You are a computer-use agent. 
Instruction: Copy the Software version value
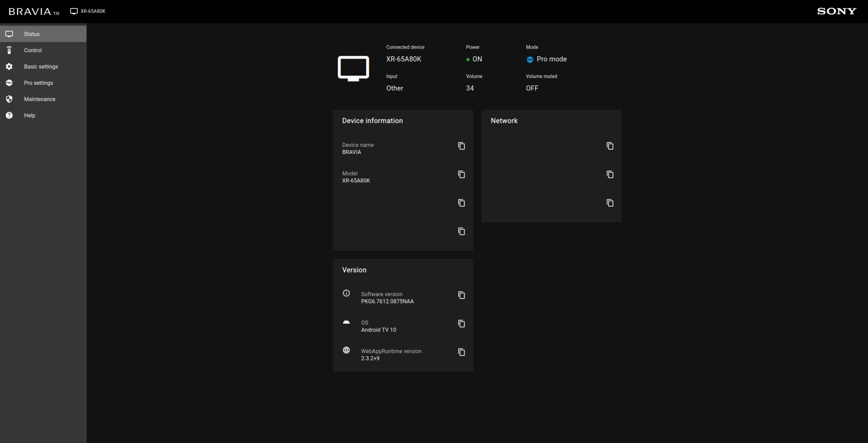coord(461,295)
